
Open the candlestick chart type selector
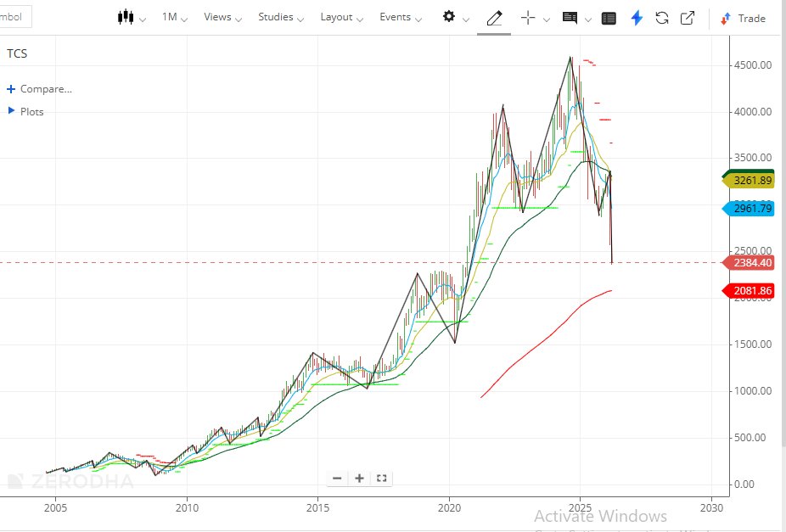[x=126, y=18]
